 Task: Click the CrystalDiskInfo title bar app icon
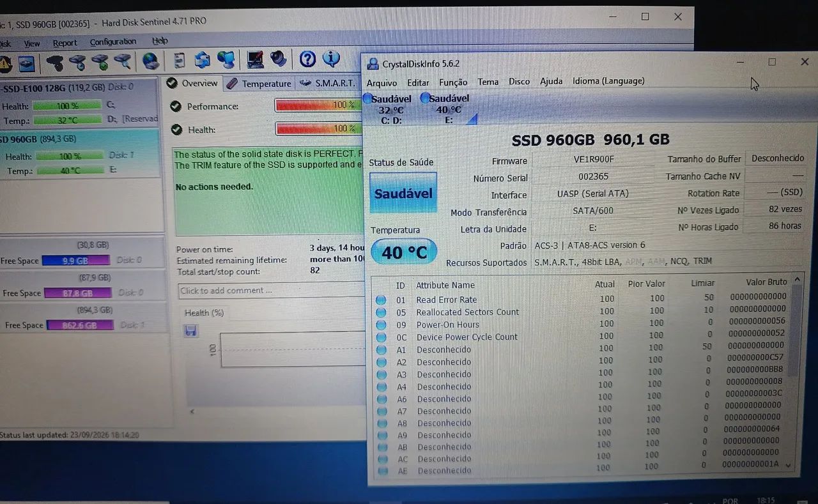tap(373, 64)
